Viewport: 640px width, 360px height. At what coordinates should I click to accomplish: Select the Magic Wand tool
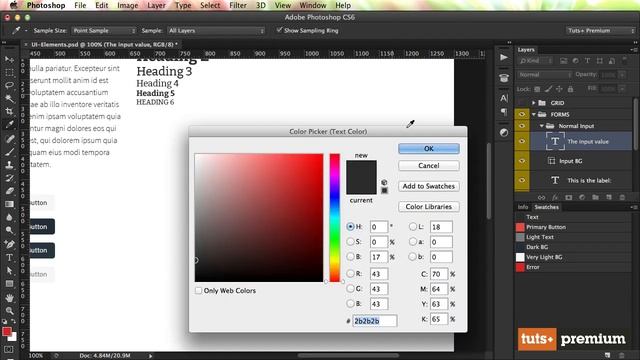(9, 98)
